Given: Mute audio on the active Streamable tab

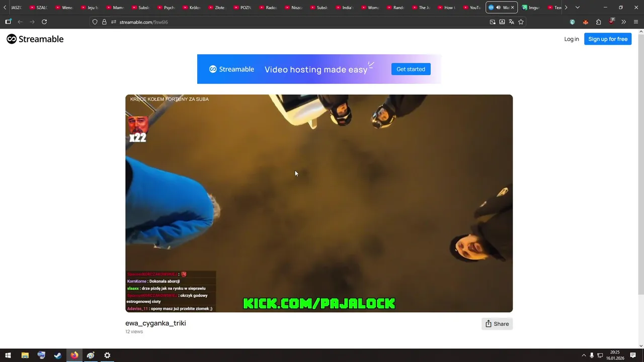Looking at the screenshot, I should pos(498,8).
